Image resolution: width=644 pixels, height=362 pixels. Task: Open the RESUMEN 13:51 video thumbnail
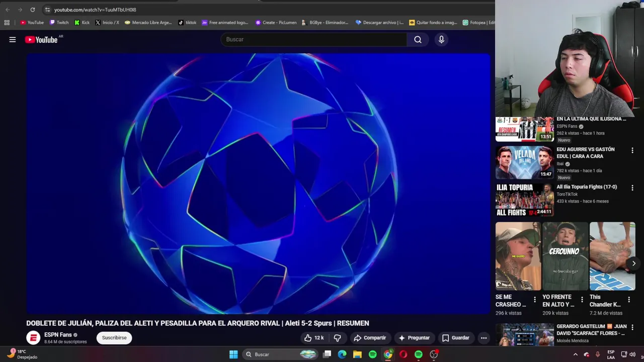[x=524, y=129]
